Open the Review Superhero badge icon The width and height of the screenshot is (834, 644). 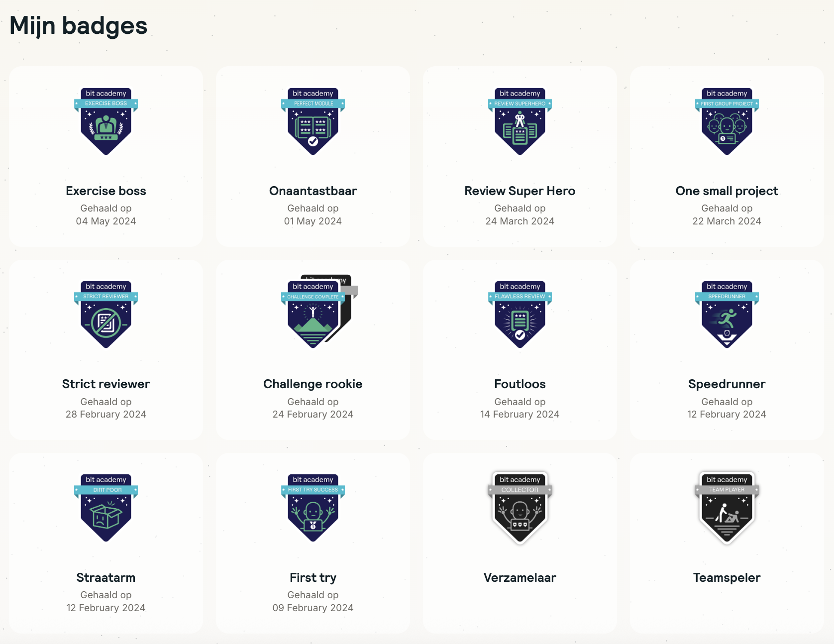pos(520,121)
